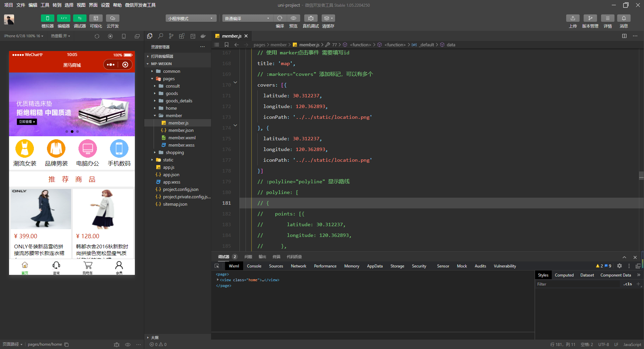Toggle the debugger panel button
Viewport: 644px width, 349px height.
80,18
